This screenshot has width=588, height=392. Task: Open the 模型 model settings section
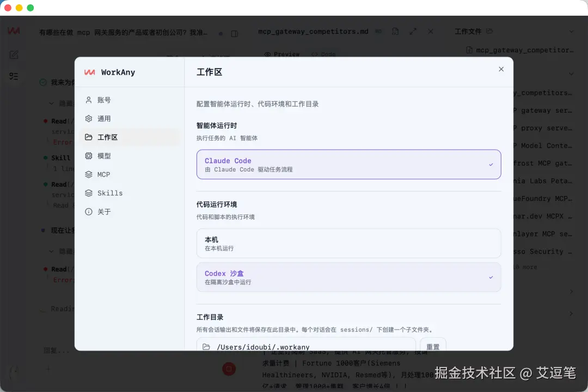point(128,156)
